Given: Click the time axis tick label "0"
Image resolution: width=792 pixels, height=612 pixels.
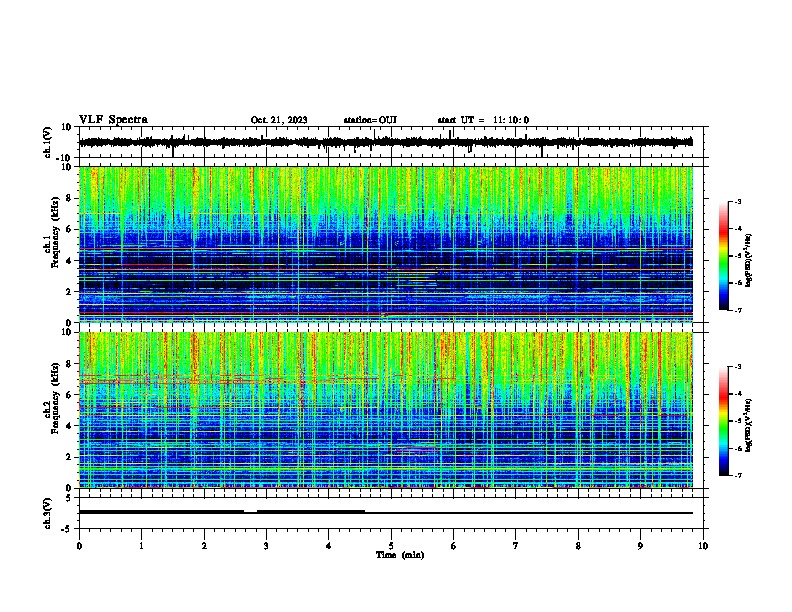Looking at the screenshot, I should (79, 546).
